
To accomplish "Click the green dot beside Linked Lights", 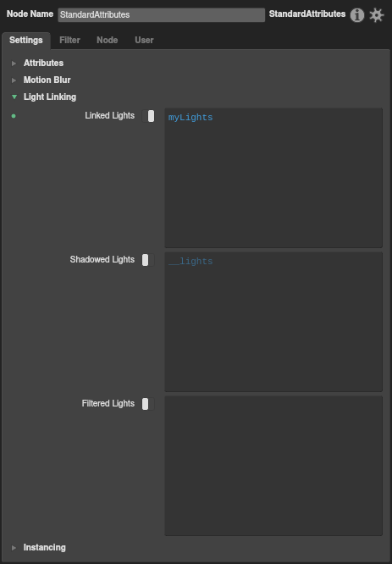I will [x=14, y=116].
